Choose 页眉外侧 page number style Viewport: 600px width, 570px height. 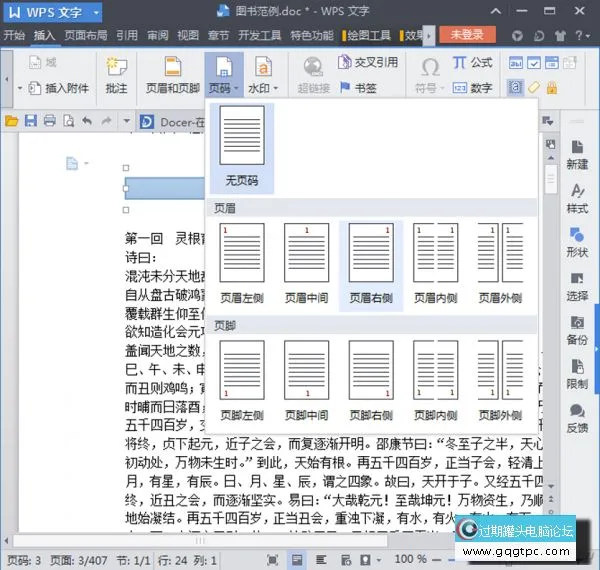500,265
